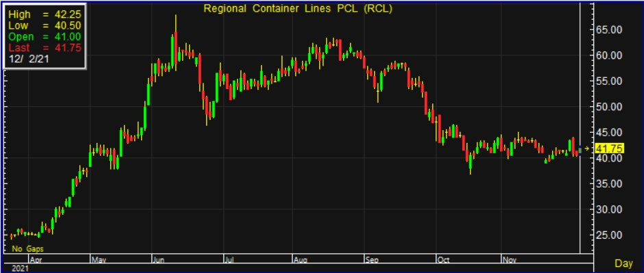Click the Nov label on the time axis
Screen dimensions: 644x273
[x=509, y=259]
